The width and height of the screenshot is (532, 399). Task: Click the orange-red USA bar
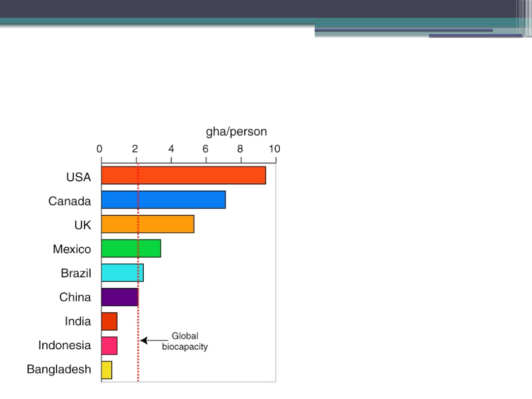183,175
